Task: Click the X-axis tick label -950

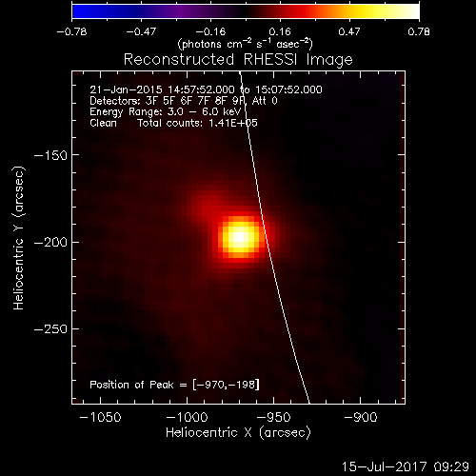Action: pos(273,417)
